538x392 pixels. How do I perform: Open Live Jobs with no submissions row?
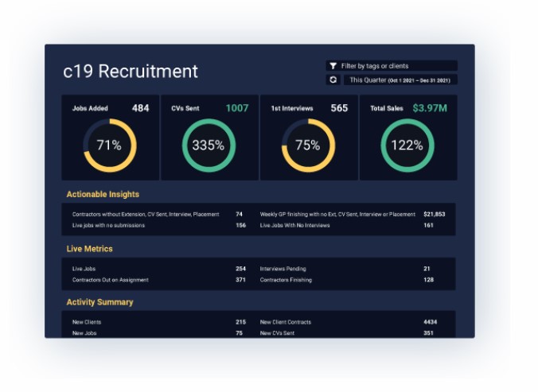109,225
